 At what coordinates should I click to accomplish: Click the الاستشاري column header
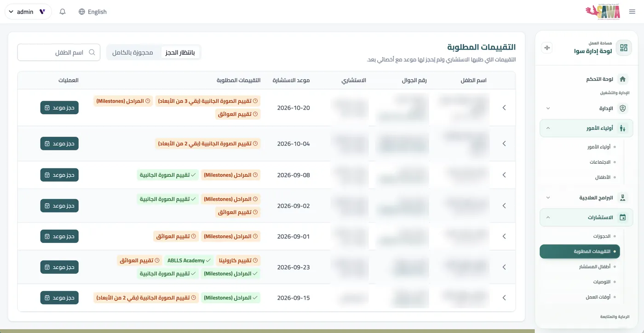click(354, 80)
